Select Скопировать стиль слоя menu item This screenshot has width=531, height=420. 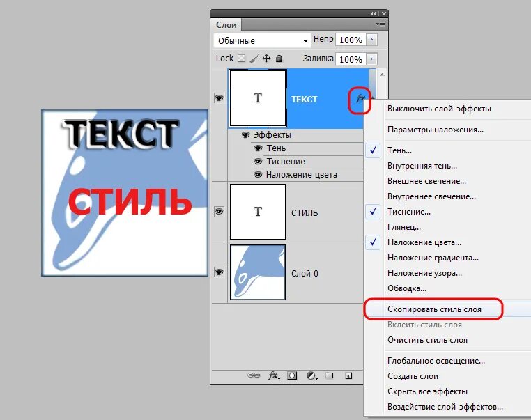[x=434, y=309]
